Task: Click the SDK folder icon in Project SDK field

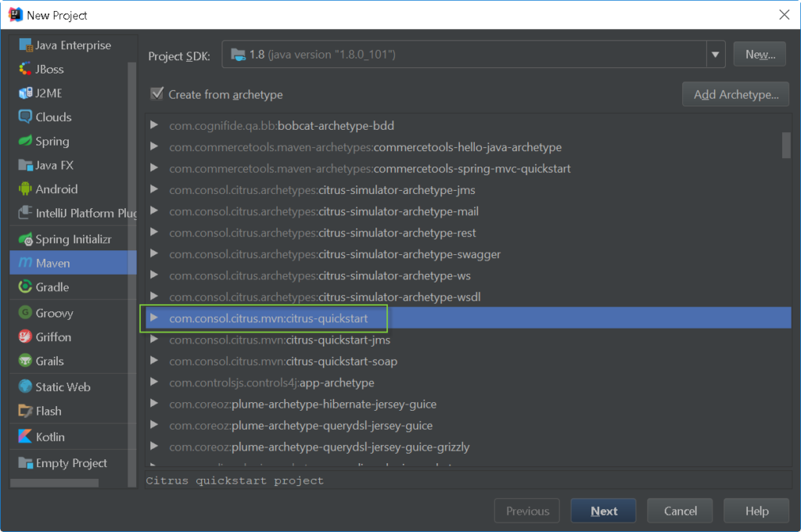Action: 238,54
